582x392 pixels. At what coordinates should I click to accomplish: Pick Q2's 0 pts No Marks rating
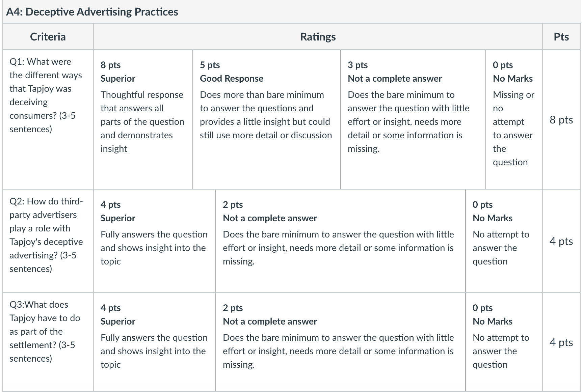[x=504, y=241]
